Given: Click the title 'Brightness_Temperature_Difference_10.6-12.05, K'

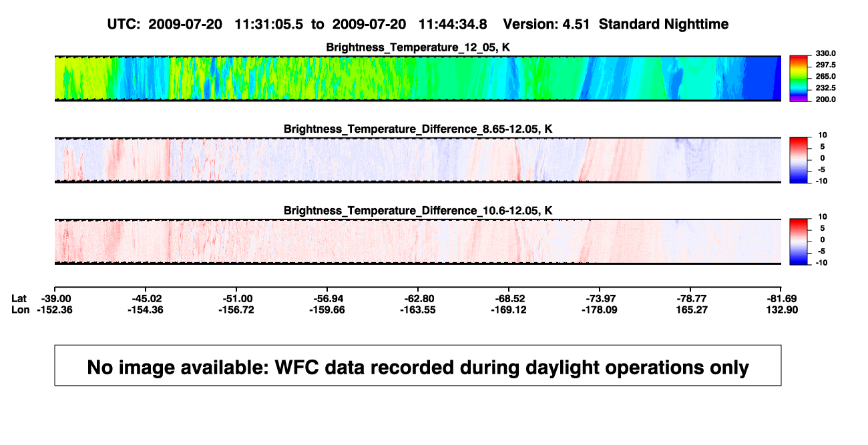Looking at the screenshot, I should point(418,211).
